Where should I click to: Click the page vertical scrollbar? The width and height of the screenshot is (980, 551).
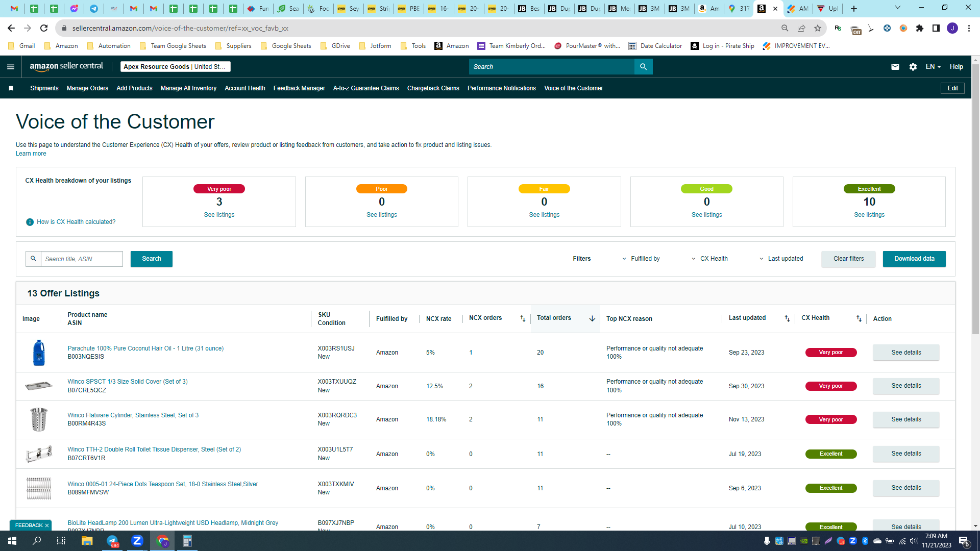click(x=975, y=199)
